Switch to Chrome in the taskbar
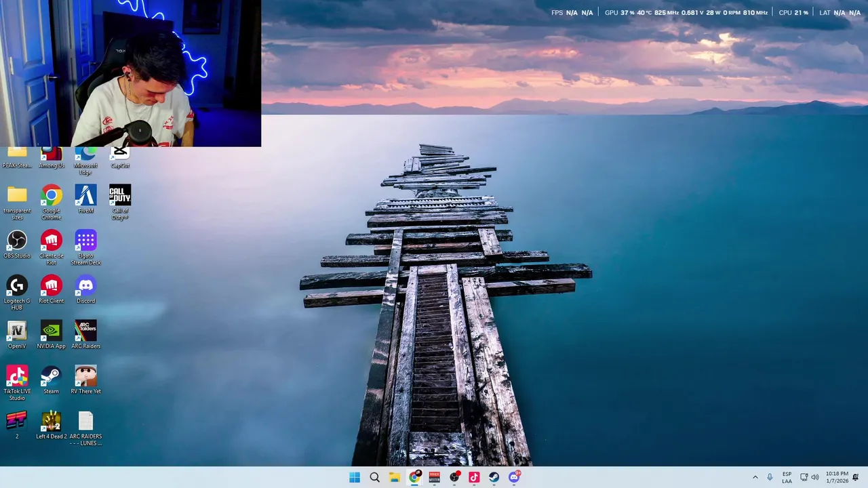This screenshot has width=868, height=488. tap(414, 477)
